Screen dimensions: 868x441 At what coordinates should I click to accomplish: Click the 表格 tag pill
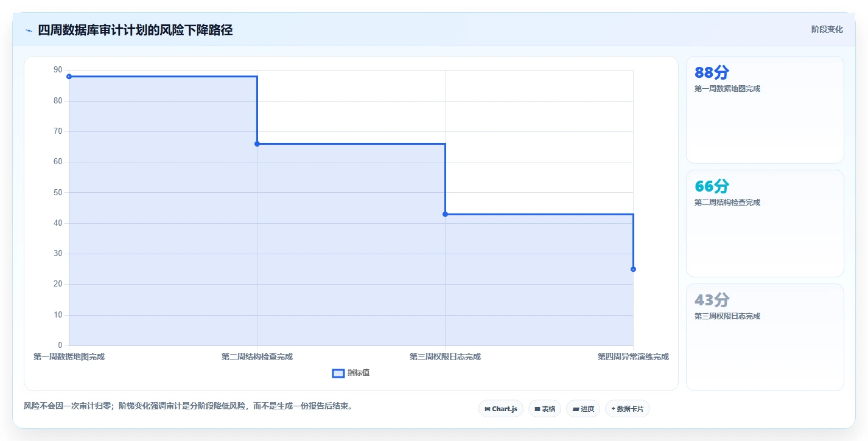click(545, 409)
